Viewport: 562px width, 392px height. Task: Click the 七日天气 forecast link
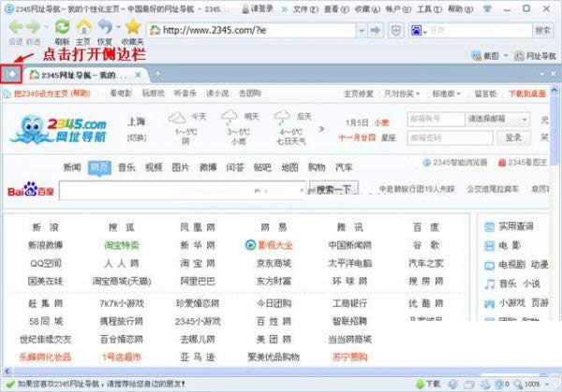point(291,141)
